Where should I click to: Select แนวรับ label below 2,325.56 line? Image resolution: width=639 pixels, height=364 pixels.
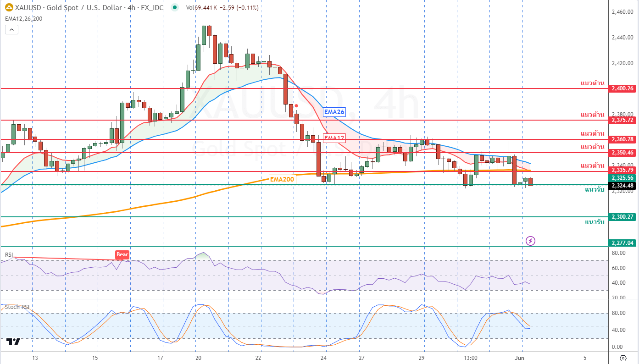coord(595,189)
